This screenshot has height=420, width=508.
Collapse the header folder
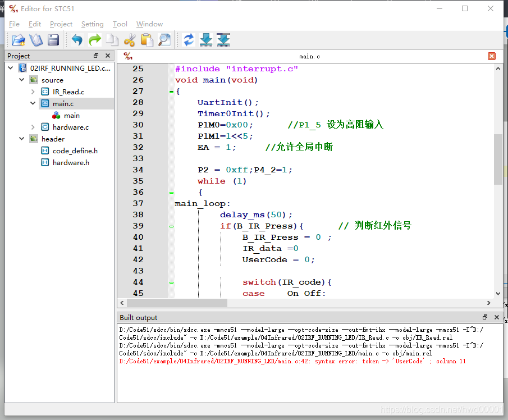coord(22,139)
